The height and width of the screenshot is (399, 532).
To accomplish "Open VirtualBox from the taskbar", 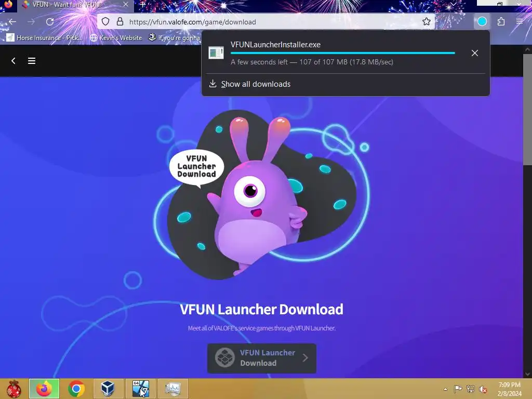I will coord(108,389).
